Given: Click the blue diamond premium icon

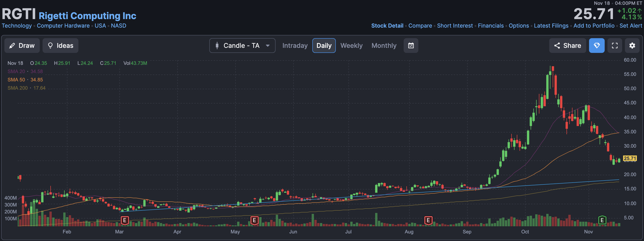Looking at the screenshot, I should coord(597,46).
